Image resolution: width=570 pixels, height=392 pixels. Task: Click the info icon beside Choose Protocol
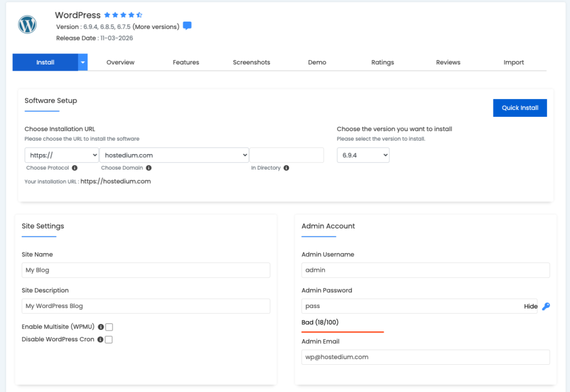click(x=75, y=167)
